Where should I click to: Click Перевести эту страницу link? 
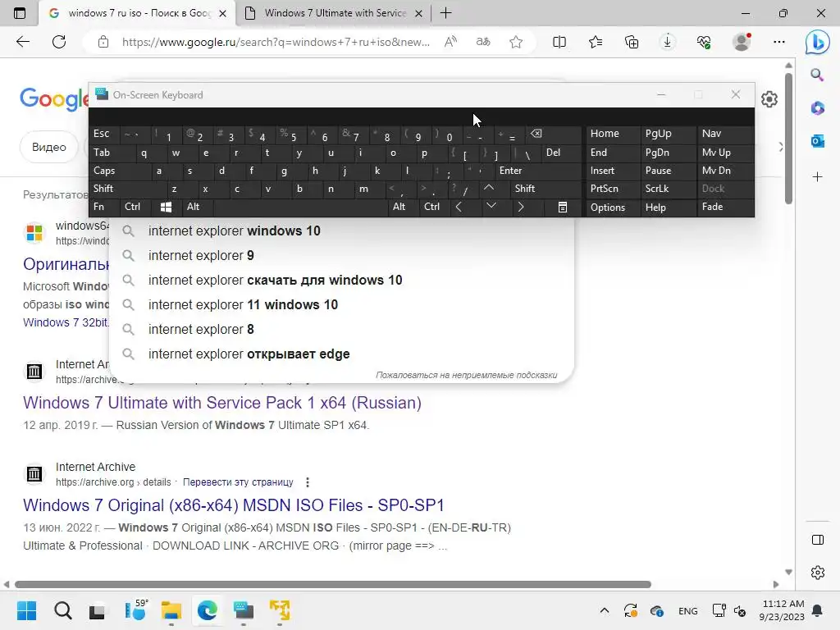[238, 482]
